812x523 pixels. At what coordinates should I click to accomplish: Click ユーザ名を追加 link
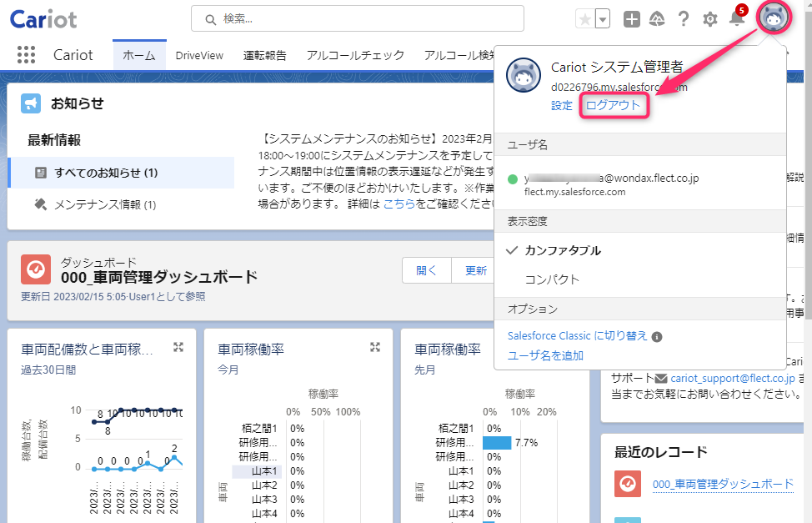545,355
